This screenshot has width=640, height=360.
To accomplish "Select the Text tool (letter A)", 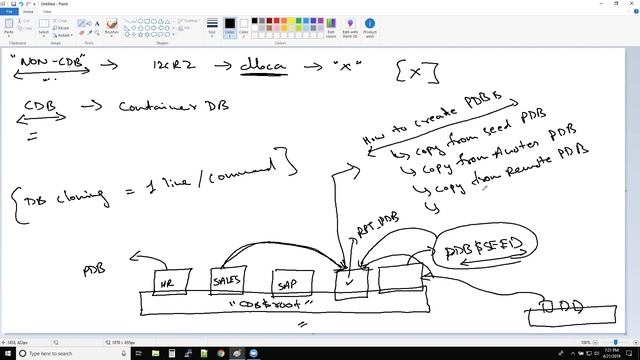I will click(97, 24).
